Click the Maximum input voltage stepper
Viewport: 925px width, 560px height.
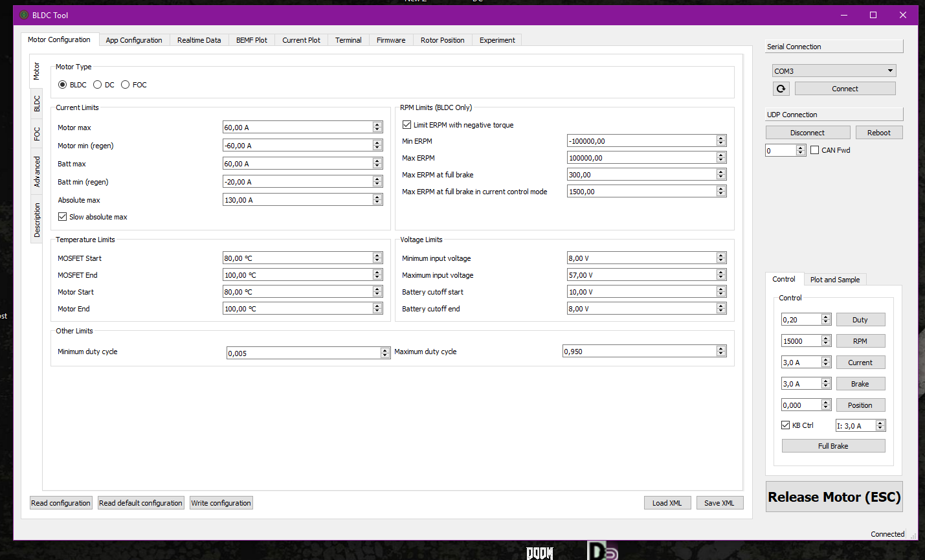click(x=721, y=274)
